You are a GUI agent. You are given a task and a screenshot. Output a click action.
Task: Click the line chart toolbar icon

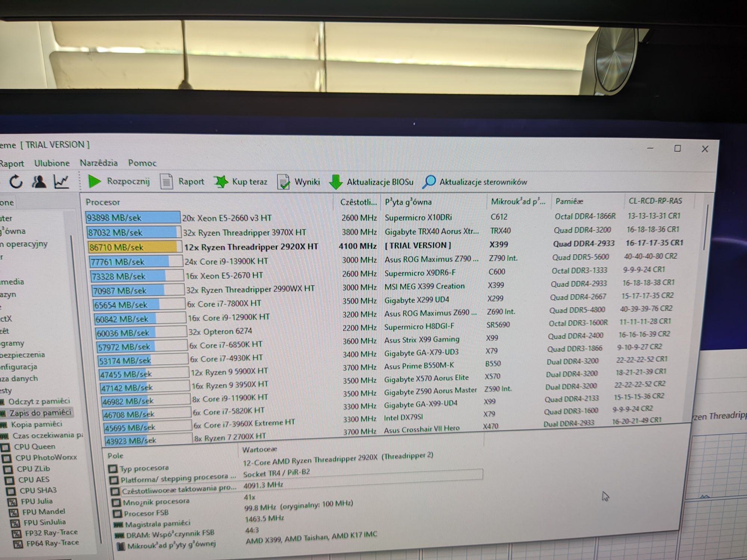click(61, 182)
